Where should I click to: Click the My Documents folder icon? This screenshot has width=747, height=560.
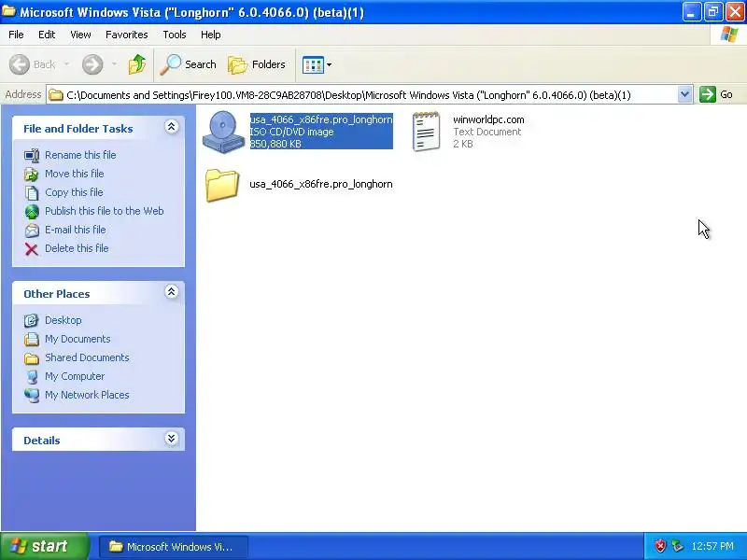tap(32, 339)
